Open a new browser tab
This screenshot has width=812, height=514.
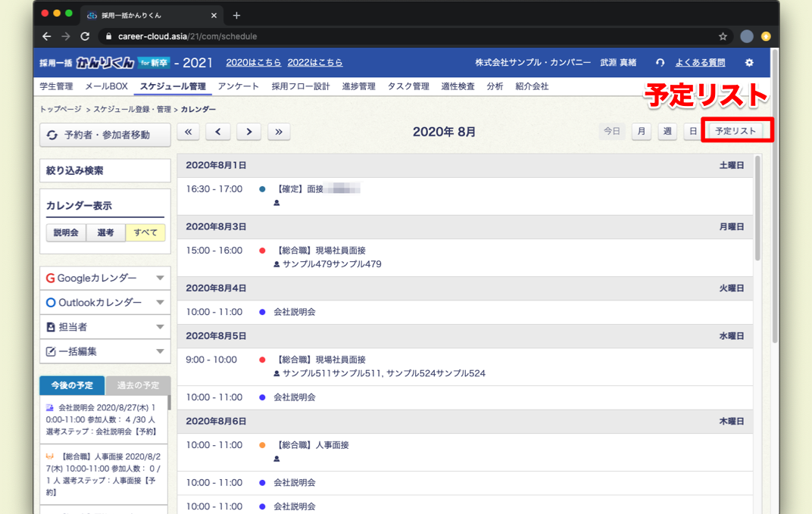[x=236, y=15]
